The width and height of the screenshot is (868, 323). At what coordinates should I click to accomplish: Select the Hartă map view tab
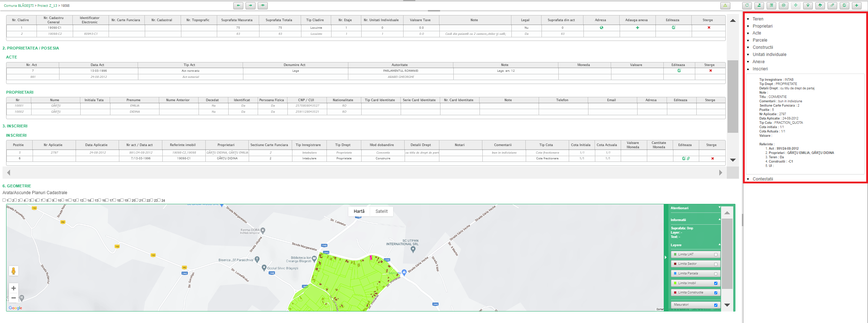[359, 211]
